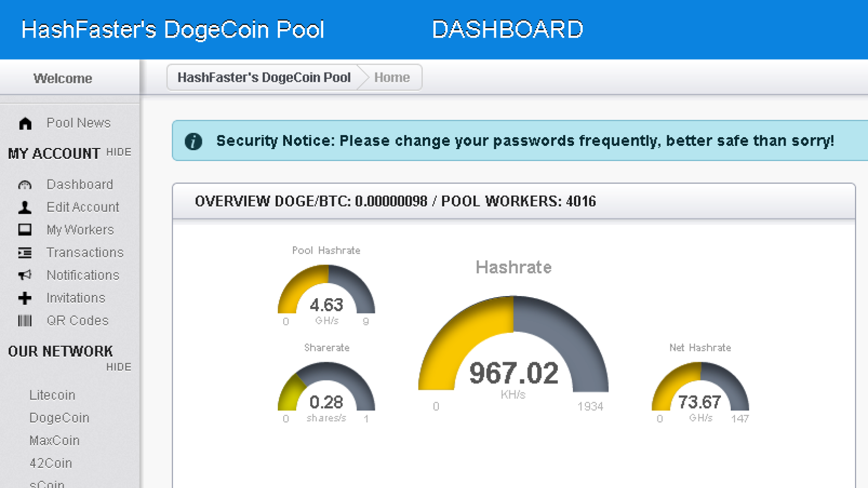The image size is (868, 488).
Task: Visit the DogeCoin pool link
Action: pyautogui.click(x=59, y=418)
